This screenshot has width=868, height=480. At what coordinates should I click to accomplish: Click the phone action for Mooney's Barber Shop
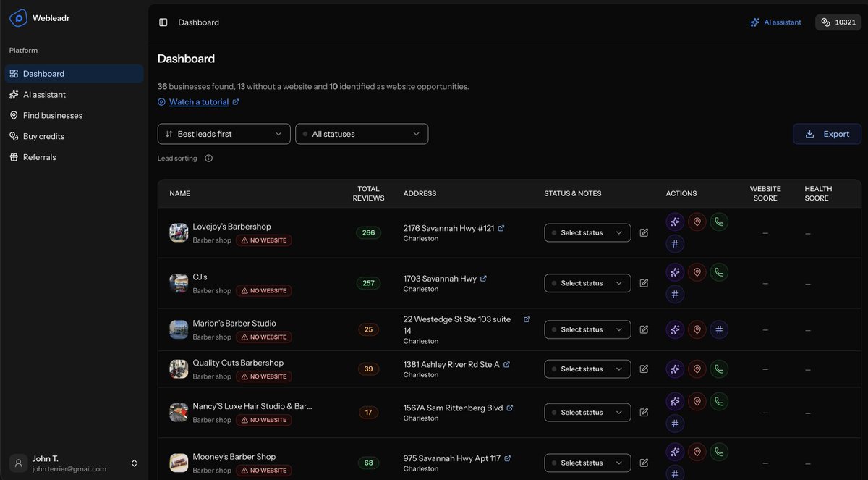coord(719,452)
